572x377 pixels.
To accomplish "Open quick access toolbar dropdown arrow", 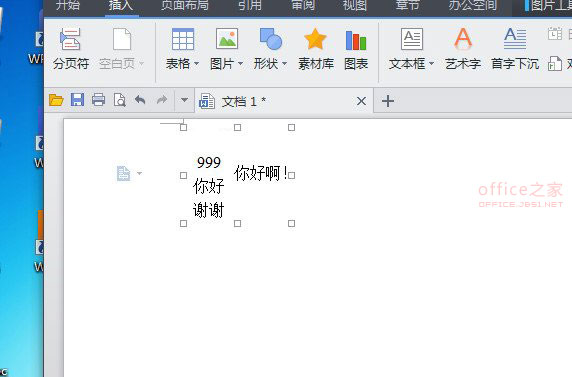I will (185, 100).
